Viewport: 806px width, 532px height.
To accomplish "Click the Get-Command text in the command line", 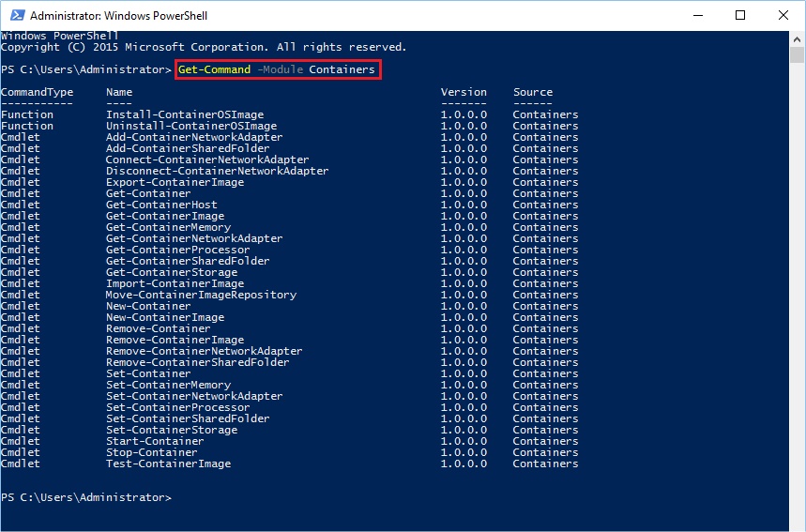I will click(x=214, y=69).
